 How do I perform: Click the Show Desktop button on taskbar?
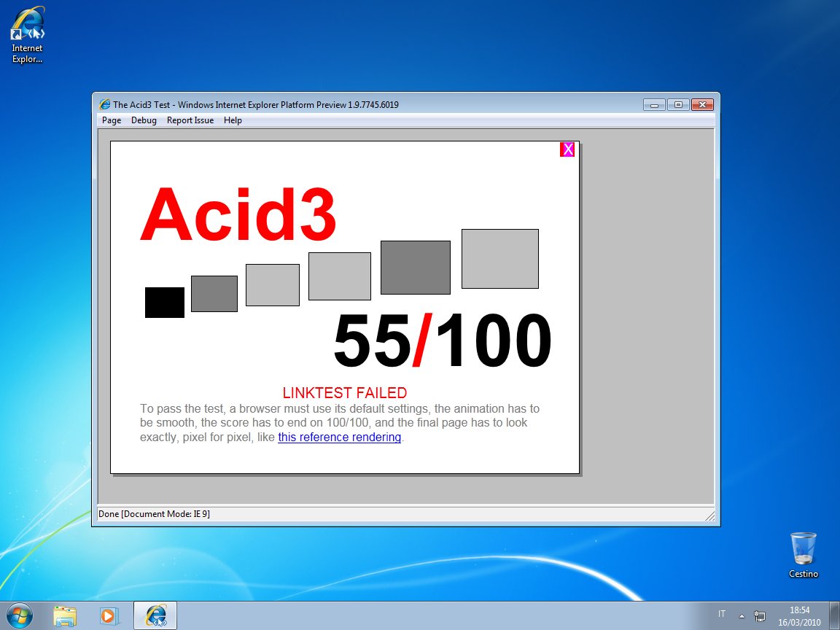click(835, 616)
